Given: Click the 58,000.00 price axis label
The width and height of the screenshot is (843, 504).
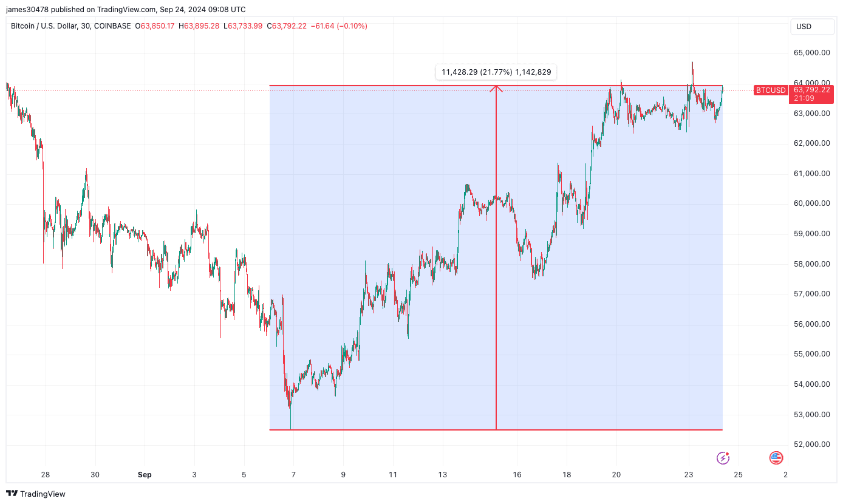Looking at the screenshot, I should pos(811,264).
